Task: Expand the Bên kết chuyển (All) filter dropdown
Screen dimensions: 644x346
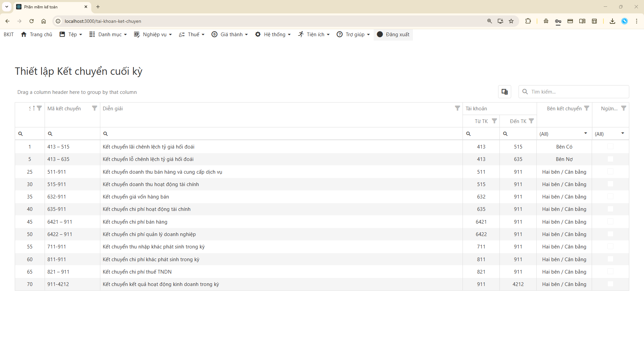Action: 586,133
